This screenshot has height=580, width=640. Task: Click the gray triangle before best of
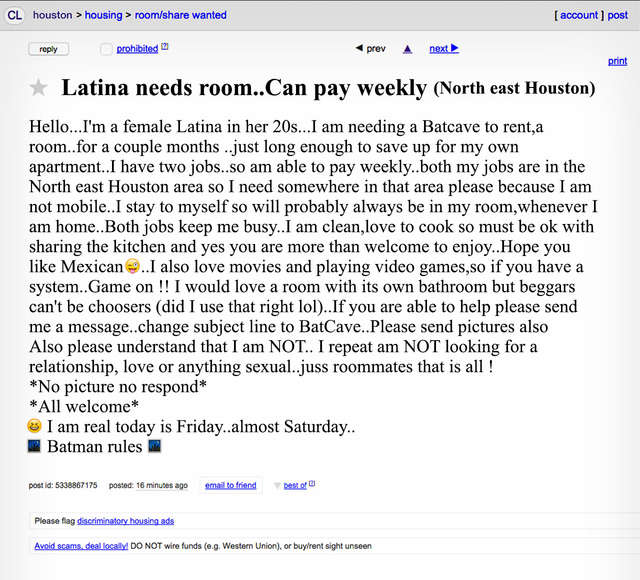coord(277,486)
